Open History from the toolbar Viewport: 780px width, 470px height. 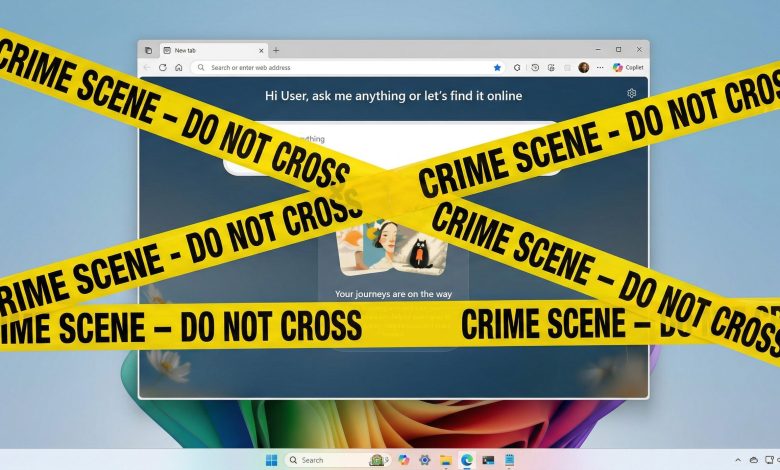pos(535,68)
